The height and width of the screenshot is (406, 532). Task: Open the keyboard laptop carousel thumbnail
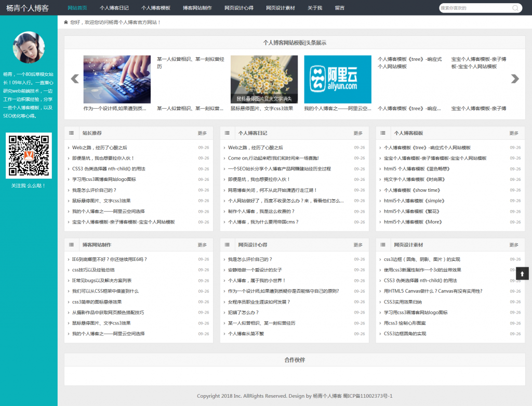pyautogui.click(x=117, y=80)
